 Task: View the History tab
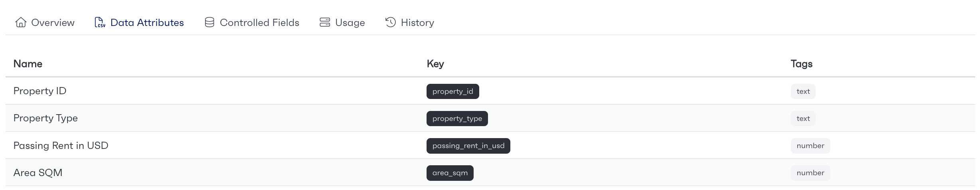[410, 22]
